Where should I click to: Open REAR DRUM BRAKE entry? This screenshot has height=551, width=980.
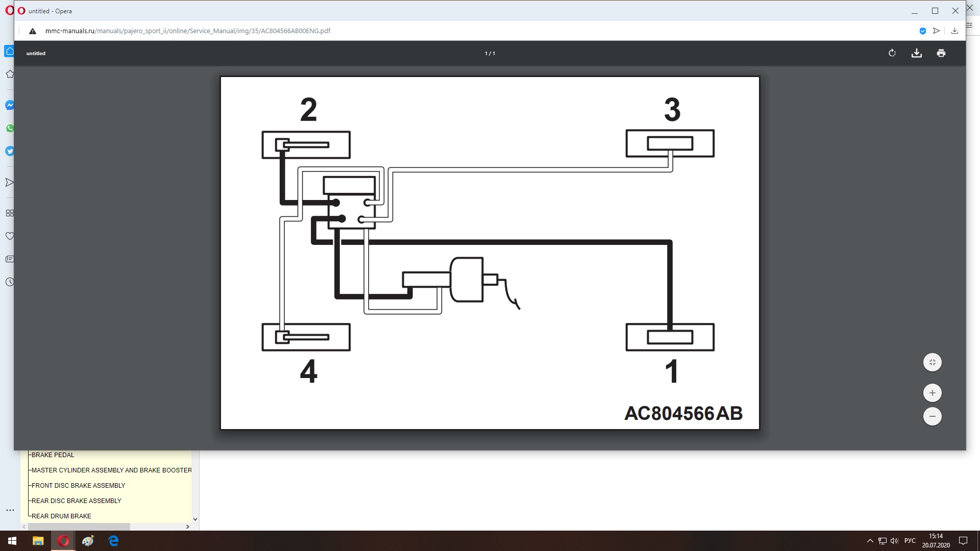(x=61, y=516)
